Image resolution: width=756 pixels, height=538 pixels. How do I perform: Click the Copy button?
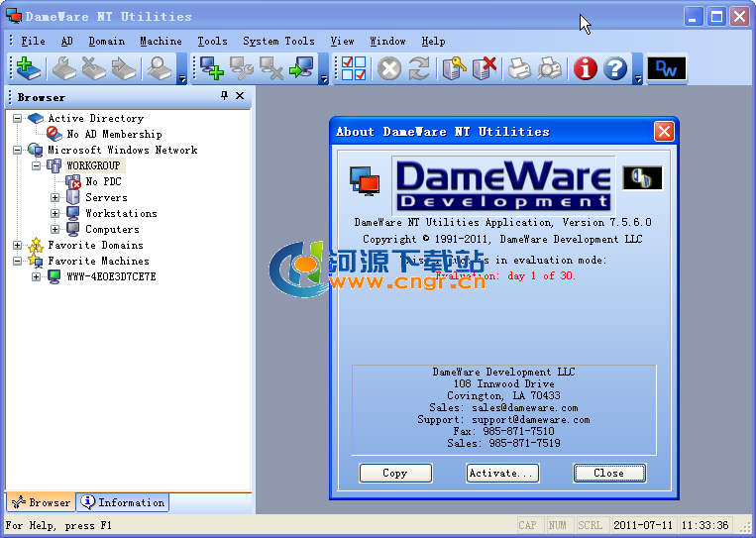click(395, 473)
